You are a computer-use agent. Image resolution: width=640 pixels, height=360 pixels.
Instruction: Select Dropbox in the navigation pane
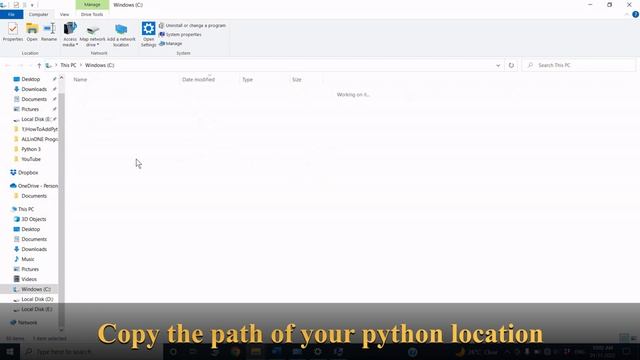point(28,173)
